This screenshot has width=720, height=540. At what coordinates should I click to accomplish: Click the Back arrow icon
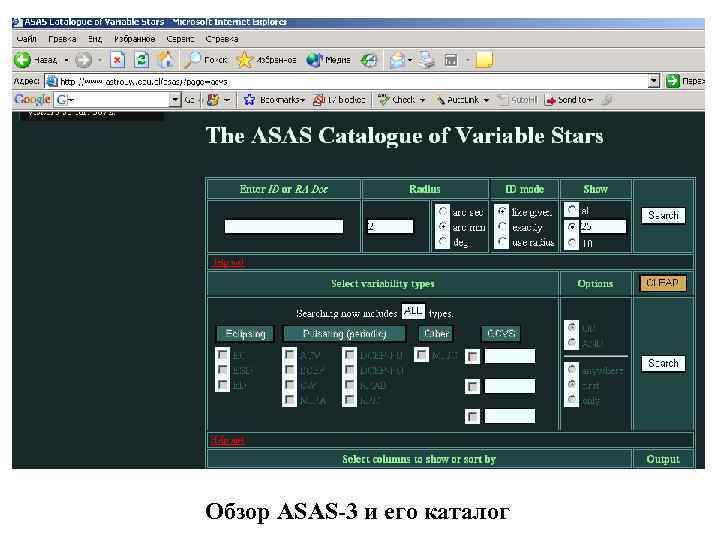pos(22,60)
